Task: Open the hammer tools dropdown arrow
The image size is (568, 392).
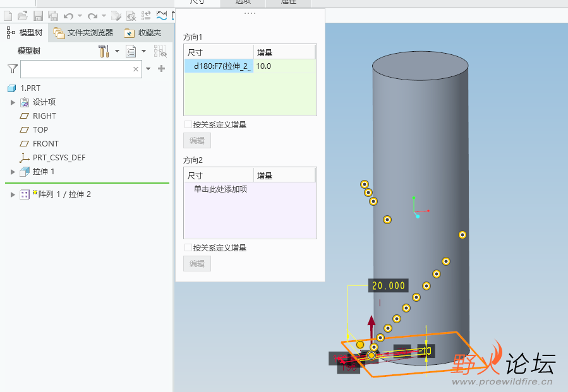Action: (x=117, y=51)
